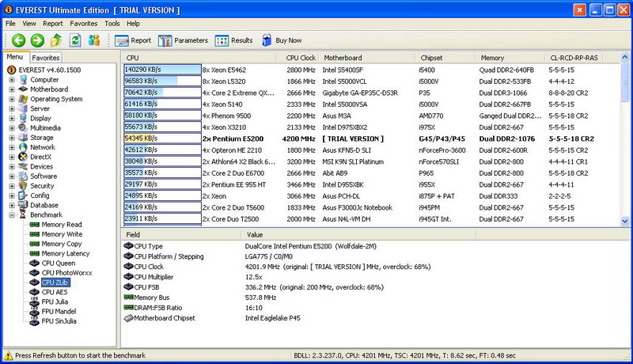Sort results by Chipset column header
Screen dimensions: 633x364
[445, 58]
